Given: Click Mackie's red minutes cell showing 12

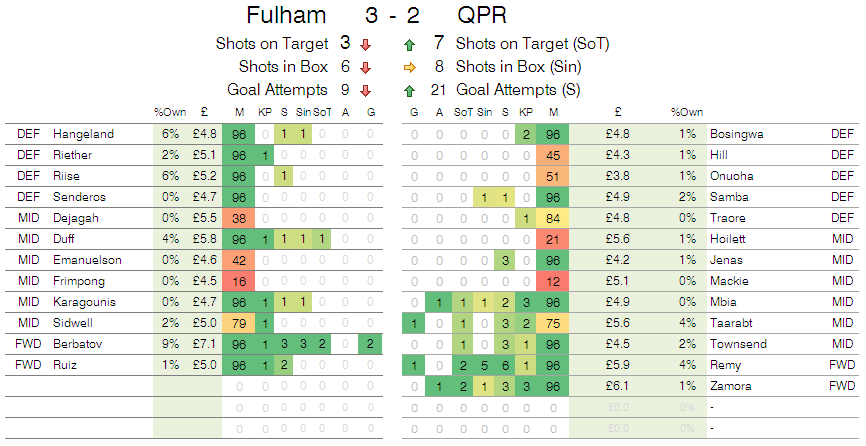Looking at the screenshot, I should pyautogui.click(x=553, y=282).
